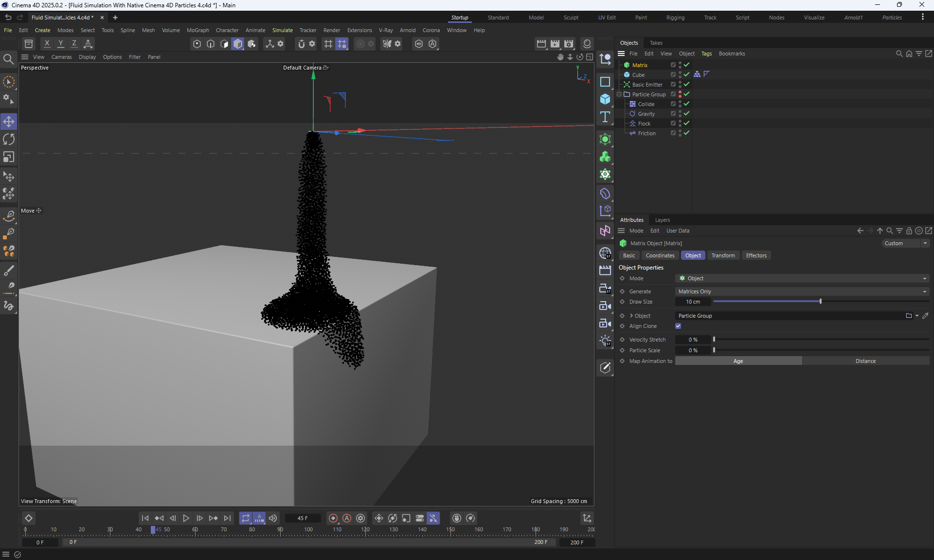Screen dimensions: 934x560
Task: Toggle X axis lock icon
Action: [x=47, y=44]
